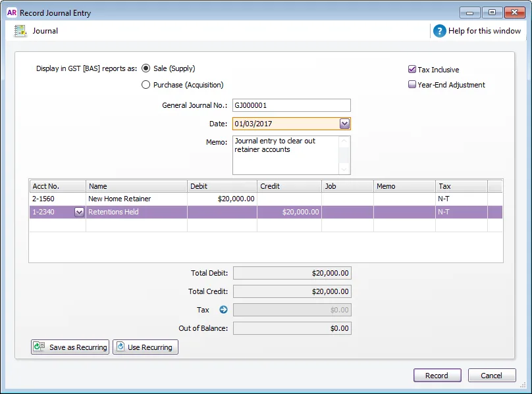The image size is (532, 394).
Task: Click the Job column header
Action: pyautogui.click(x=348, y=186)
